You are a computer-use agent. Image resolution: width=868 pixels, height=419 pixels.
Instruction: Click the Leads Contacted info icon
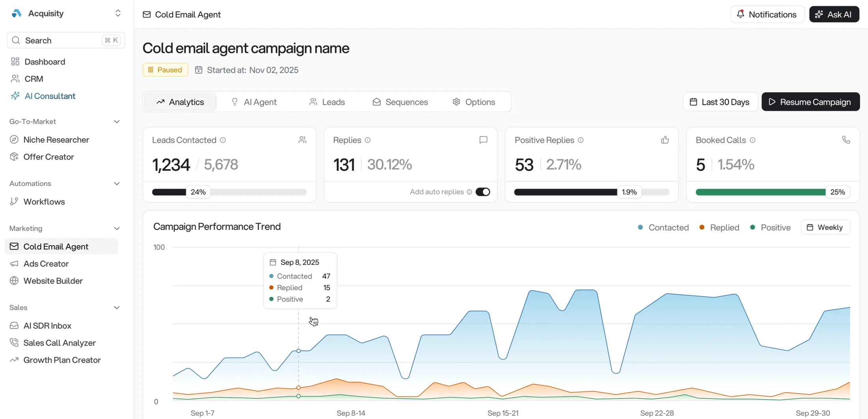[x=223, y=140]
